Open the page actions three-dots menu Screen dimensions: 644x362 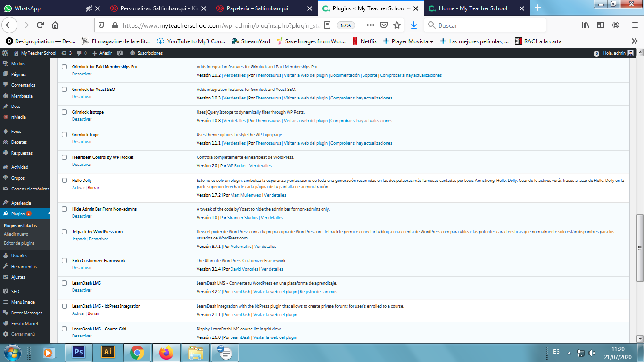click(x=371, y=25)
